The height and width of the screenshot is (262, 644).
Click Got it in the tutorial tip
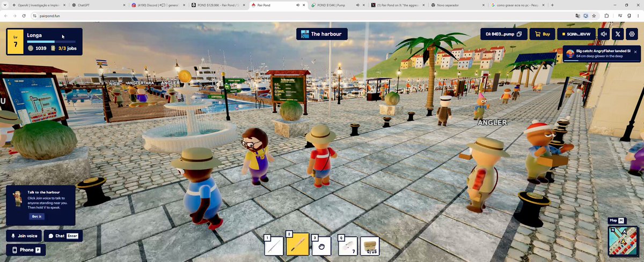coord(36,216)
